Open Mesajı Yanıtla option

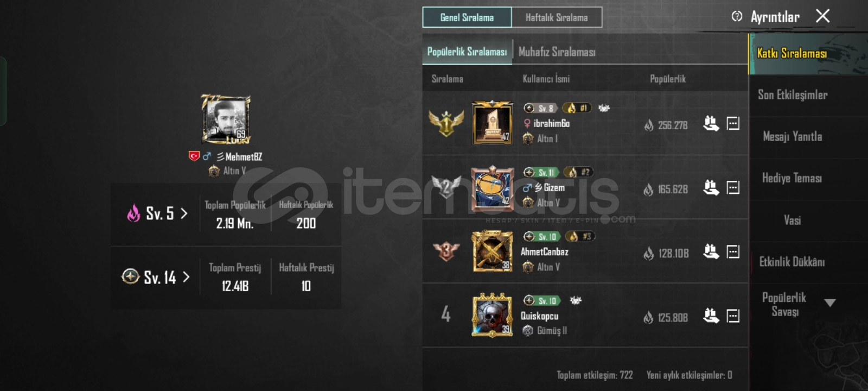(x=793, y=137)
